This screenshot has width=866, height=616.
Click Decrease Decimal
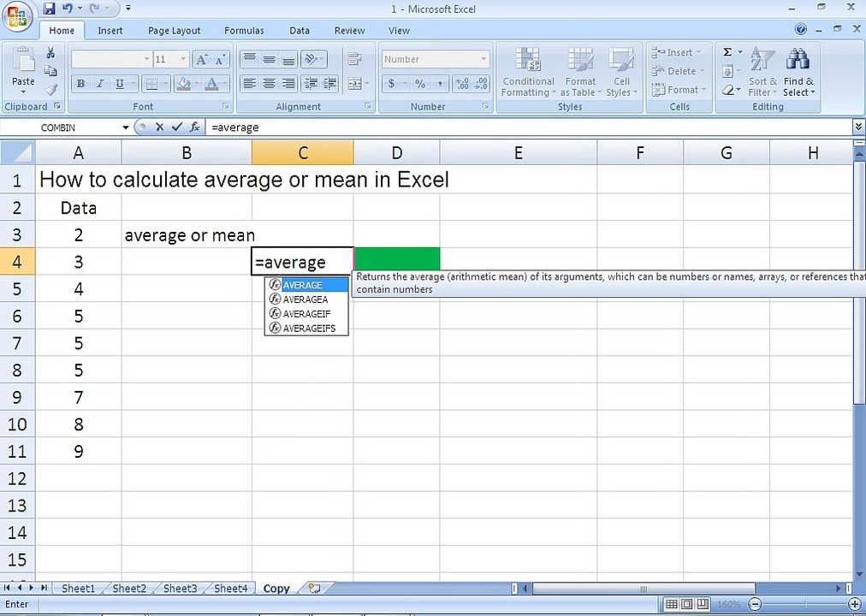tap(481, 84)
